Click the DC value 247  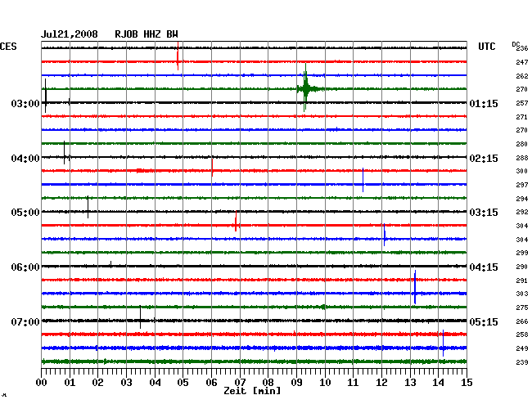(522, 62)
